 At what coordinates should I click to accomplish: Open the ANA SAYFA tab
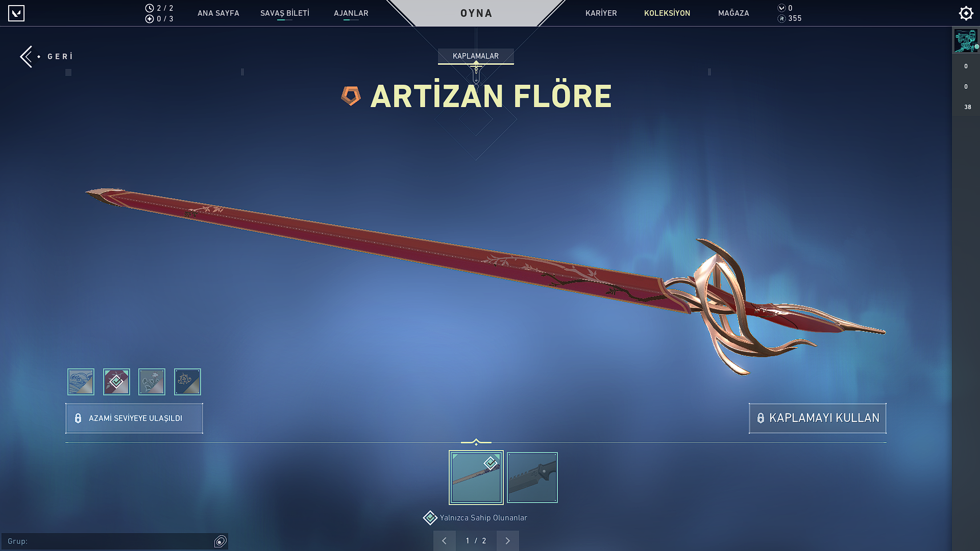[x=218, y=13]
